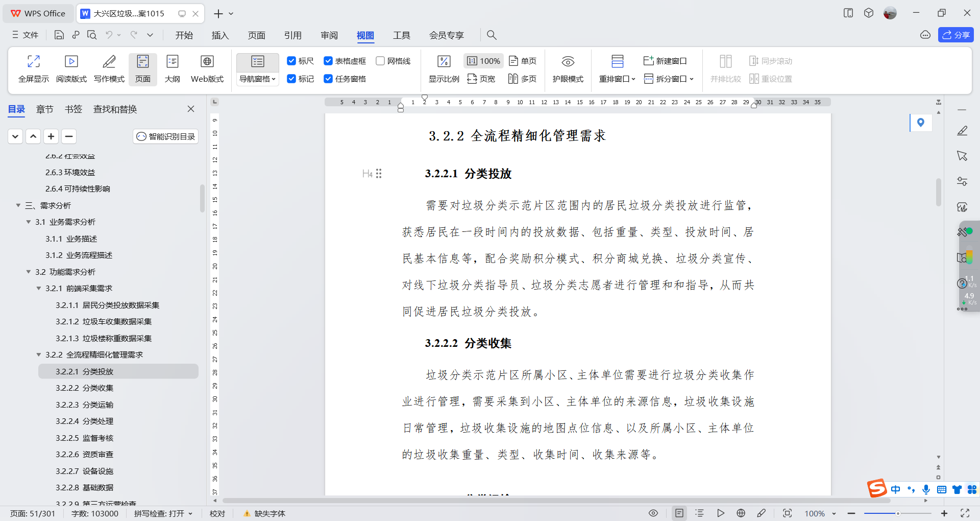Uncheck Table Gridlines (表格虚框) checkbox

coord(328,61)
